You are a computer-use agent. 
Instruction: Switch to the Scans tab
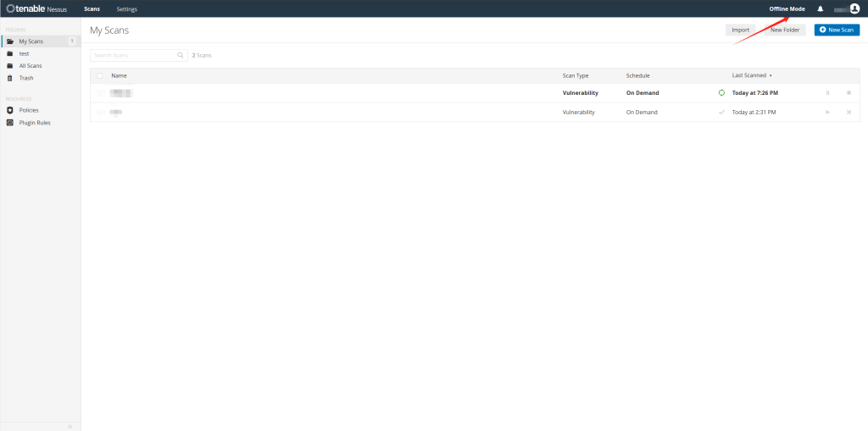tap(92, 8)
